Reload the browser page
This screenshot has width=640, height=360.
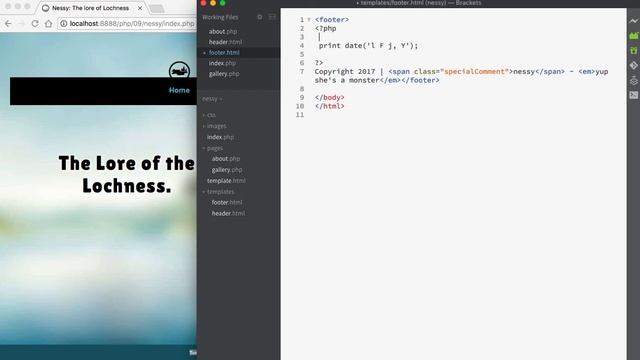(35, 24)
